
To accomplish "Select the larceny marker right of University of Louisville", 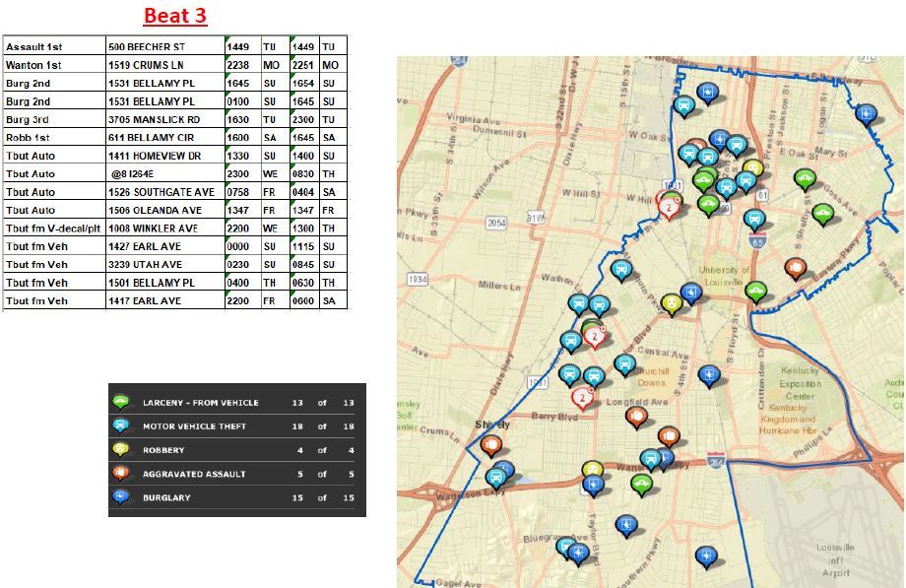I will pos(755,291).
